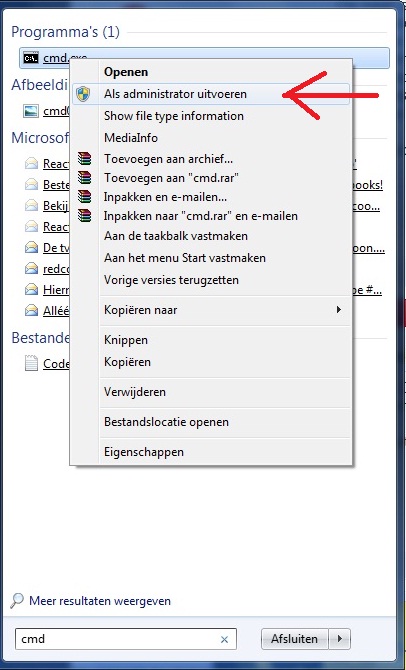Image resolution: width=406 pixels, height=670 pixels.
Task: Click the WinRAR icon beside Inpakken en e-mailen
Action: 85,197
